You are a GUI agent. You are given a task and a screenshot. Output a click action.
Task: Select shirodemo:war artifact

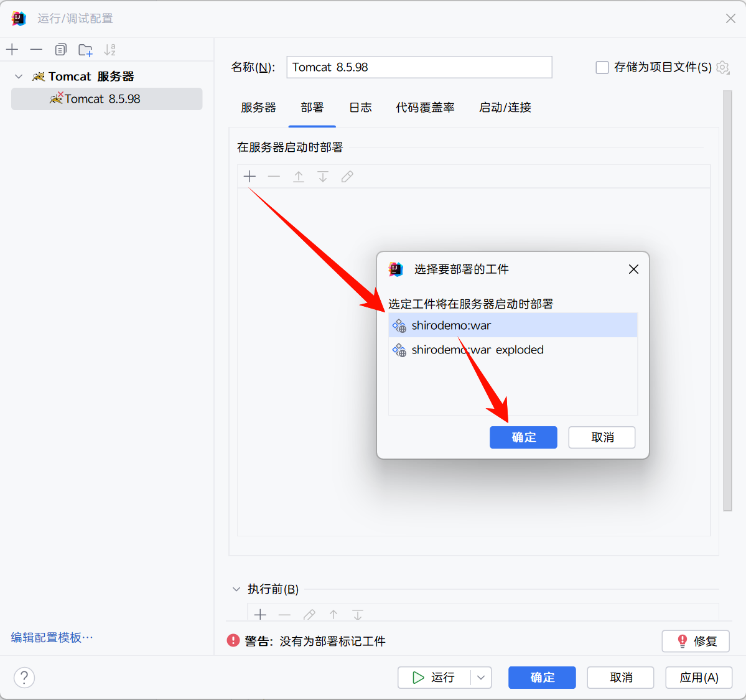(513, 325)
